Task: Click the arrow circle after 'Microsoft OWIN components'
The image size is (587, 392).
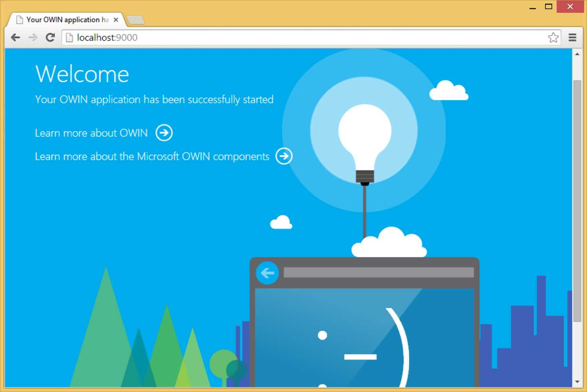Action: click(x=284, y=156)
